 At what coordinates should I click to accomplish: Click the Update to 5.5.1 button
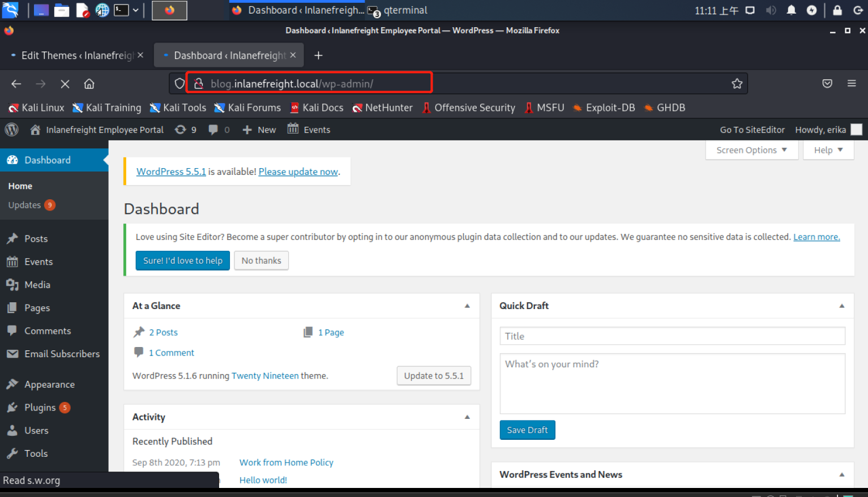point(434,376)
